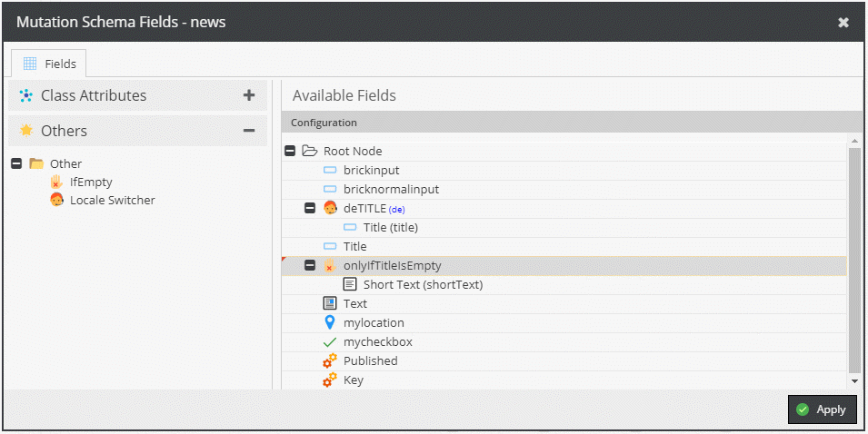
Task: Click the mylocation map pin icon
Action: [330, 322]
